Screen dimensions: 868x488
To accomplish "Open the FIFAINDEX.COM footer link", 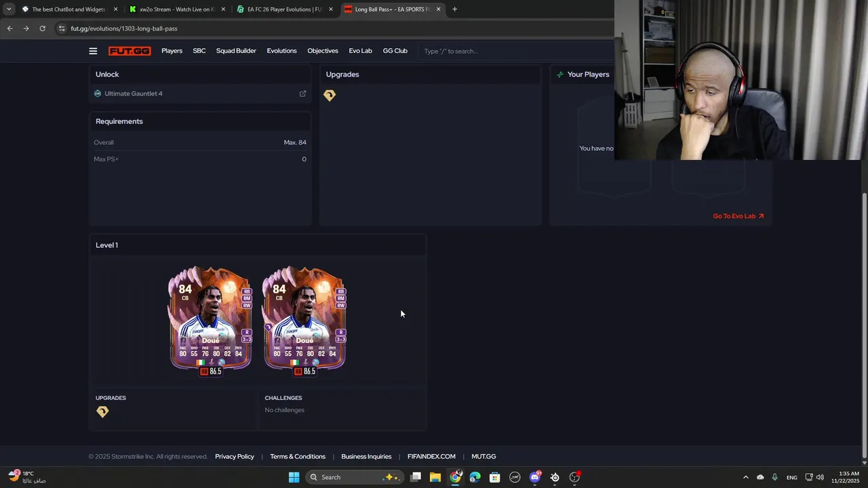I will [431, 456].
